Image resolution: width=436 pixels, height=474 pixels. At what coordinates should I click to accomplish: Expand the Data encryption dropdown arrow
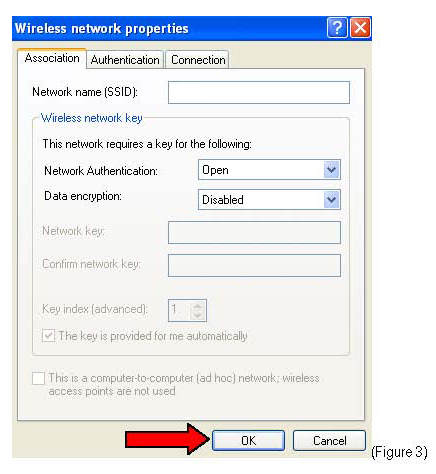point(331,200)
